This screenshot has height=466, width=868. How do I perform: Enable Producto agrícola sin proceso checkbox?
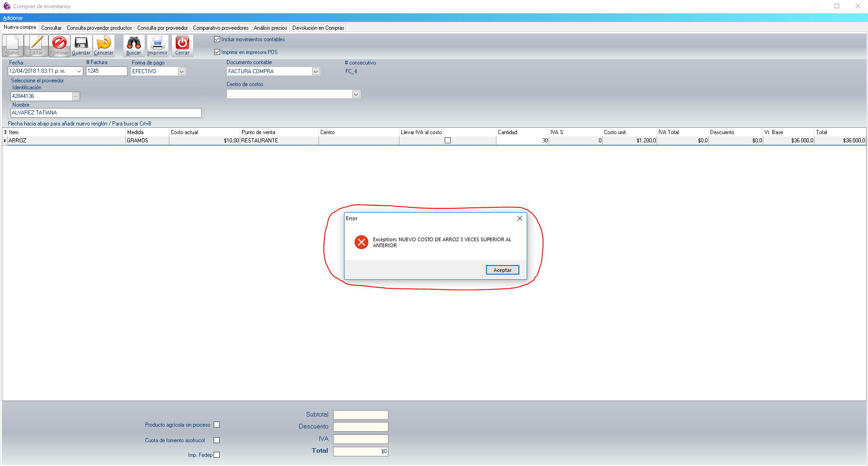[217, 425]
